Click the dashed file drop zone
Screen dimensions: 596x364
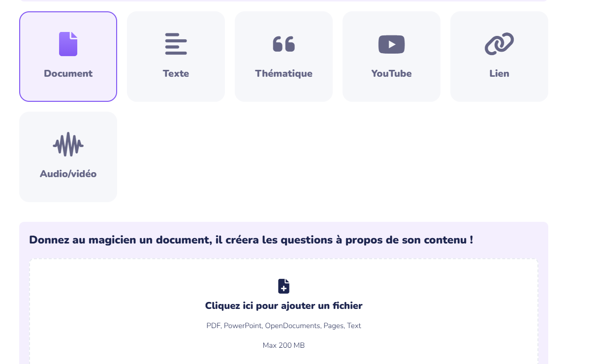(283, 312)
